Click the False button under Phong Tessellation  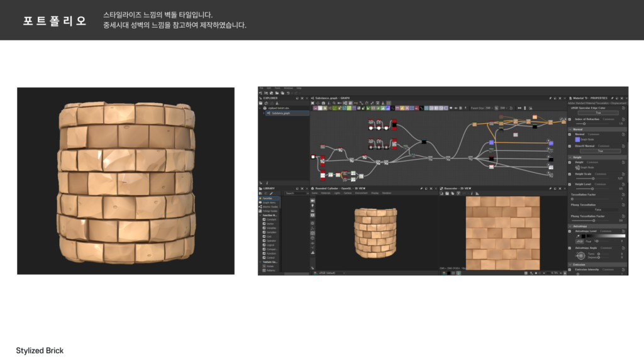point(597,209)
